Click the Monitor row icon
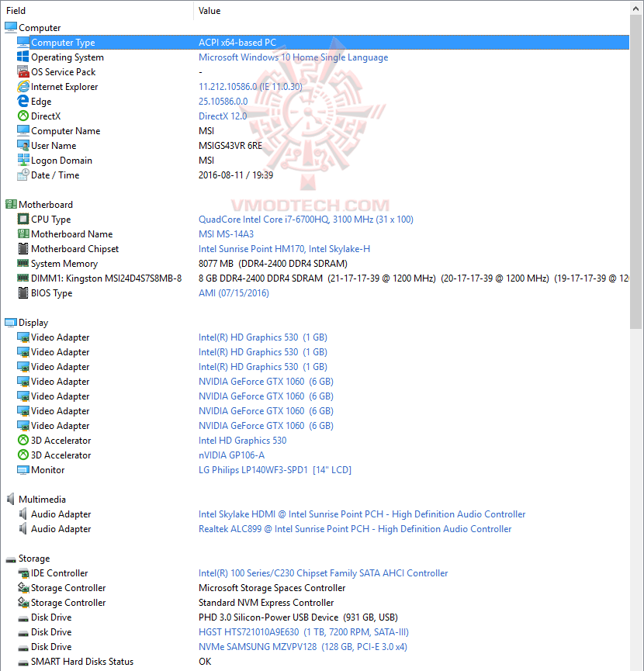This screenshot has width=644, height=671. (x=23, y=470)
